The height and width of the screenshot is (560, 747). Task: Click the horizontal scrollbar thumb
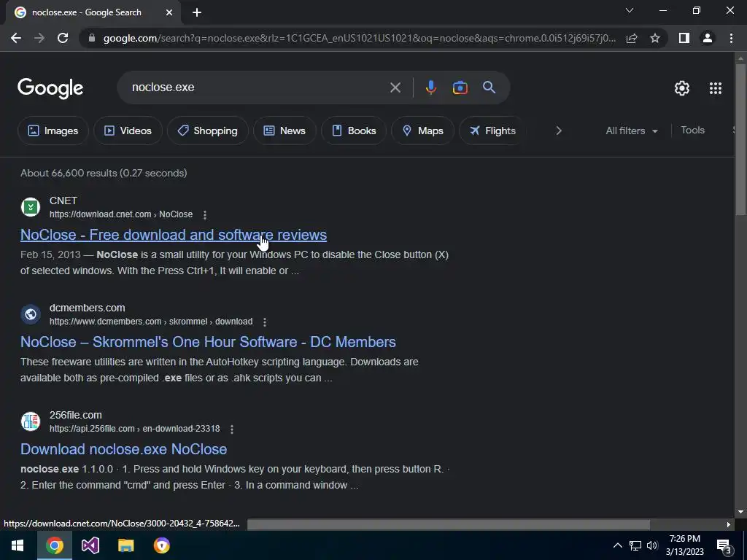(x=449, y=524)
